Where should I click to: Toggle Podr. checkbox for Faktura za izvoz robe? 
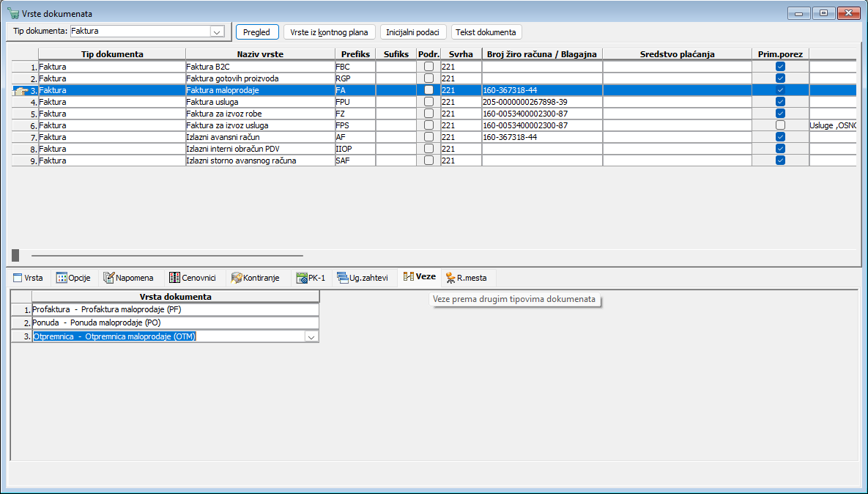point(429,114)
